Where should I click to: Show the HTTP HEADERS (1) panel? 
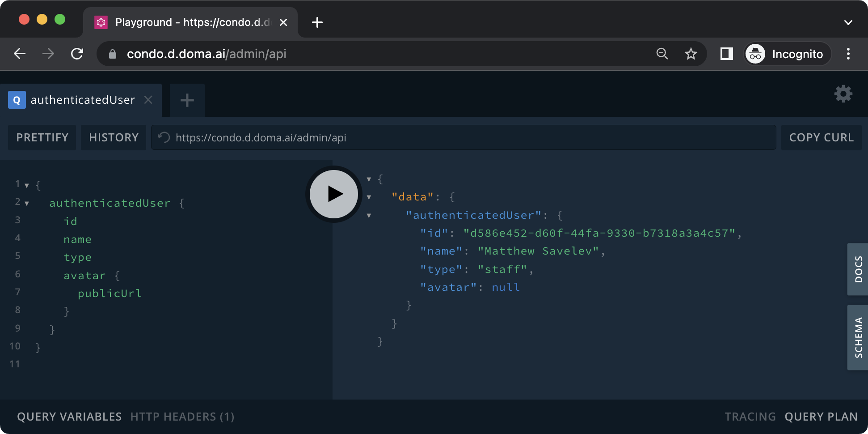[x=182, y=417]
